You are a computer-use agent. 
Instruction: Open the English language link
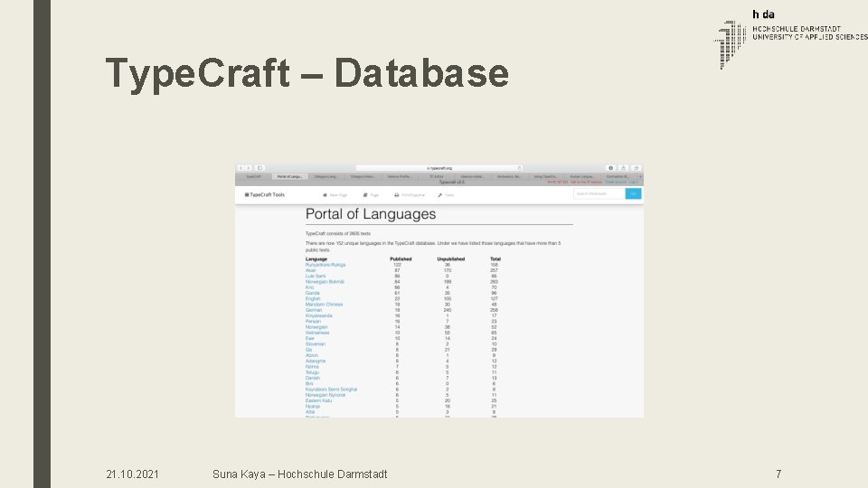313,299
